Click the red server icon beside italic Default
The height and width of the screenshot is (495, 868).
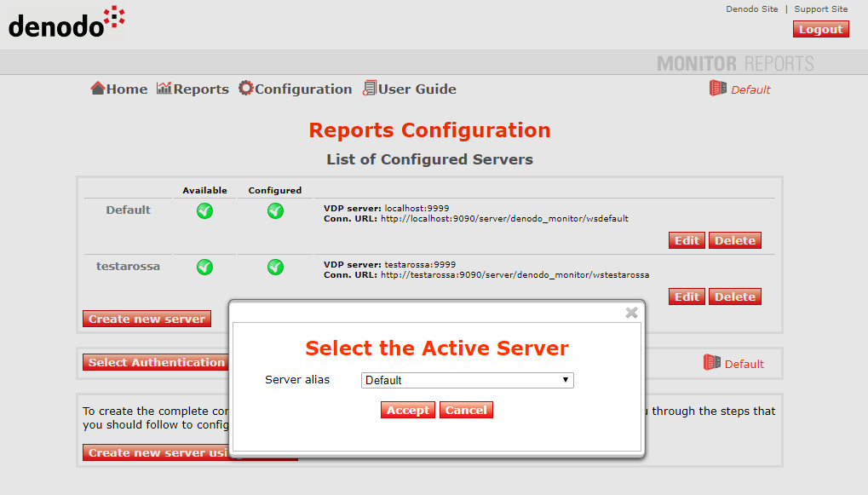pyautogui.click(x=718, y=88)
